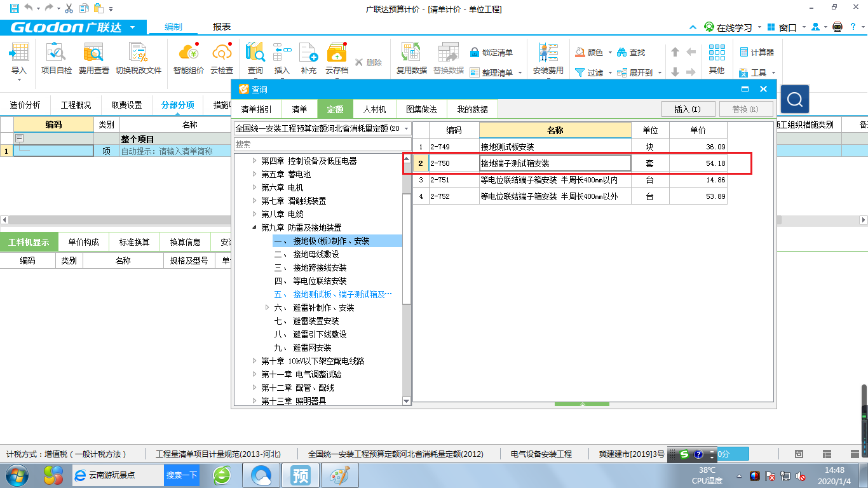Viewport: 868px width, 488px height.
Task: Click the 插入(I) button
Action: click(x=688, y=109)
